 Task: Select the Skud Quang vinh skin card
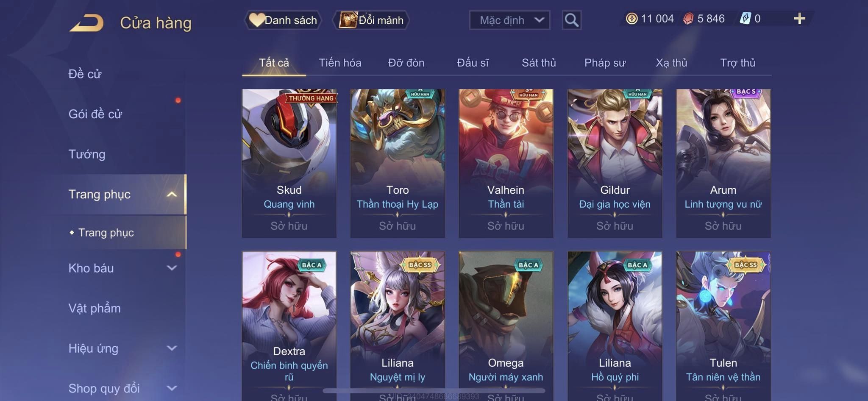tap(289, 163)
